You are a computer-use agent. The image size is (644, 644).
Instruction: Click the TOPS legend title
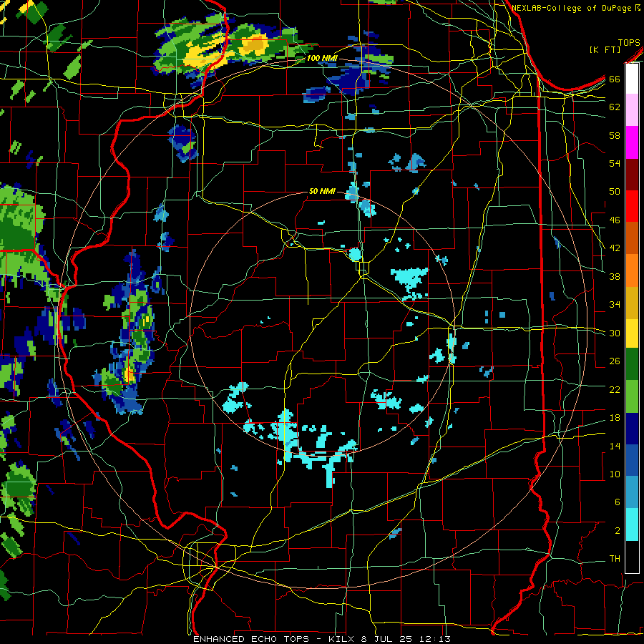629,42
